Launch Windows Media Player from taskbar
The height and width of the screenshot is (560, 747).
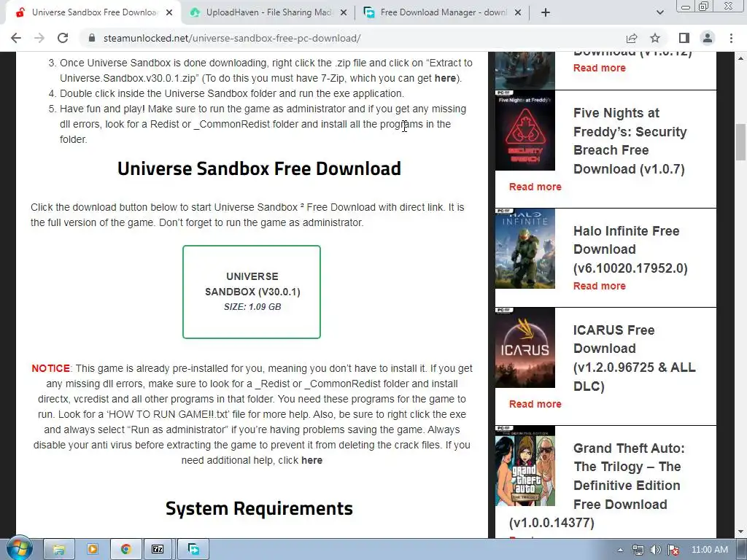click(x=93, y=550)
